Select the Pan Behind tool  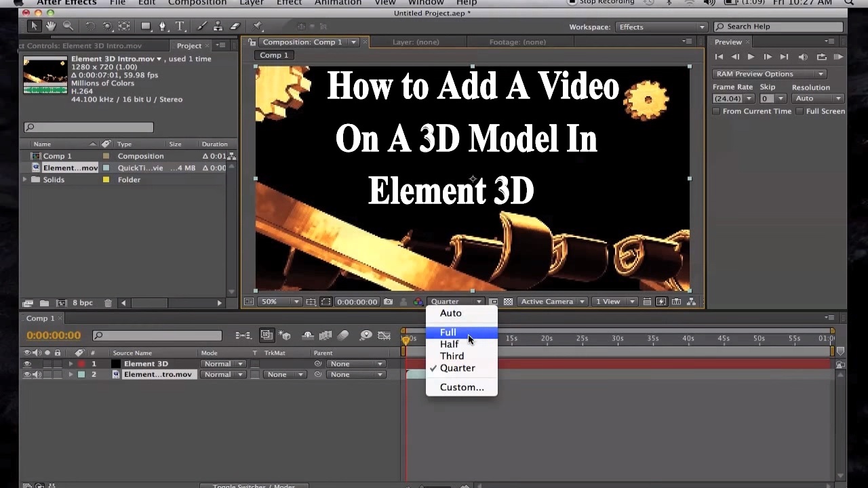124,26
